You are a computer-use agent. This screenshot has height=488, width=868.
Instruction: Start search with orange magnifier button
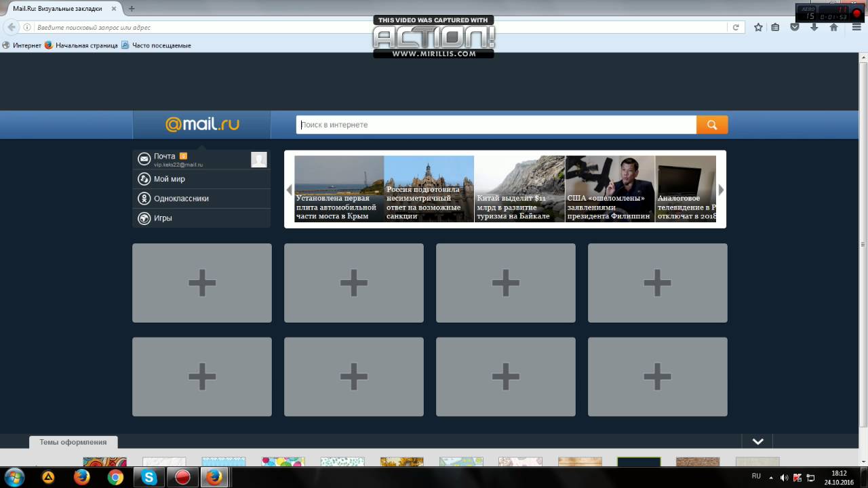712,125
